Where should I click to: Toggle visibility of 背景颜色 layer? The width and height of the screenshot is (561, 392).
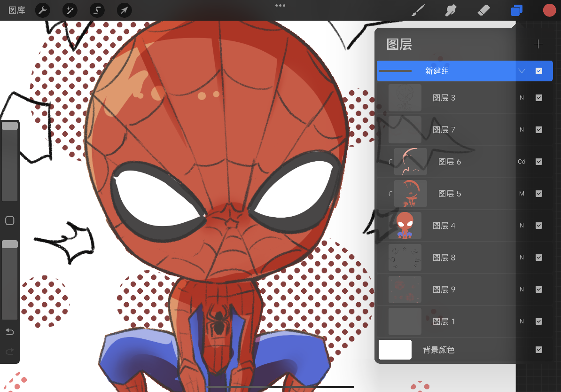539,350
